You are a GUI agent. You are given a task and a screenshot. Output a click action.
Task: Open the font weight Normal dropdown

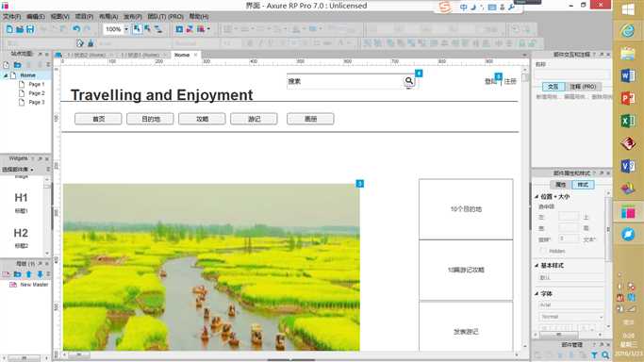[570, 317]
